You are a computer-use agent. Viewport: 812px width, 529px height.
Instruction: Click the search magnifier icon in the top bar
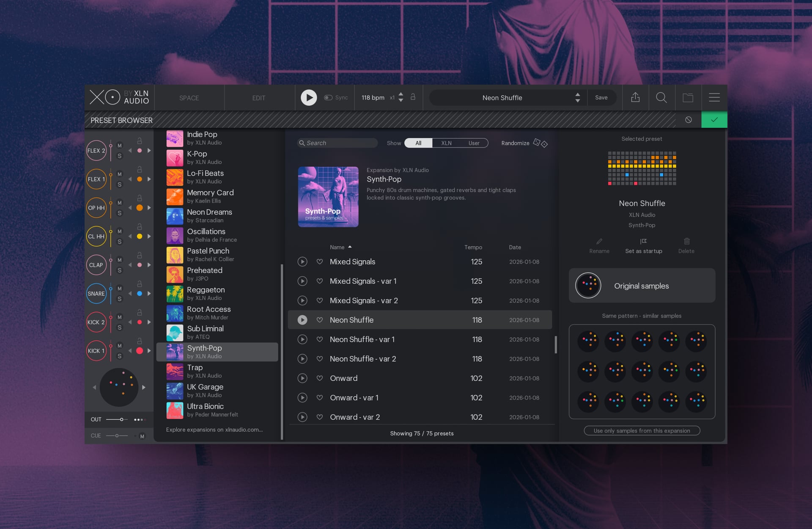point(662,97)
